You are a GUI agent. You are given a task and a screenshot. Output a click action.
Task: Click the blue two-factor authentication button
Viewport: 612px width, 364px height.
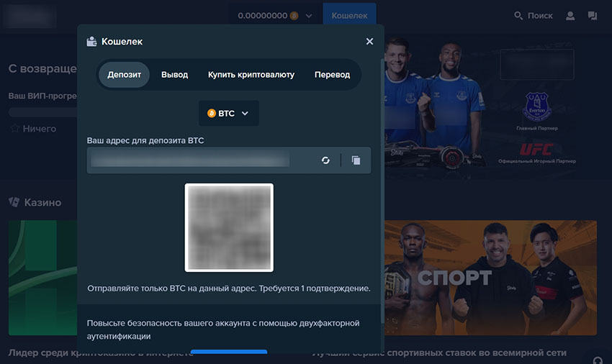point(229,352)
